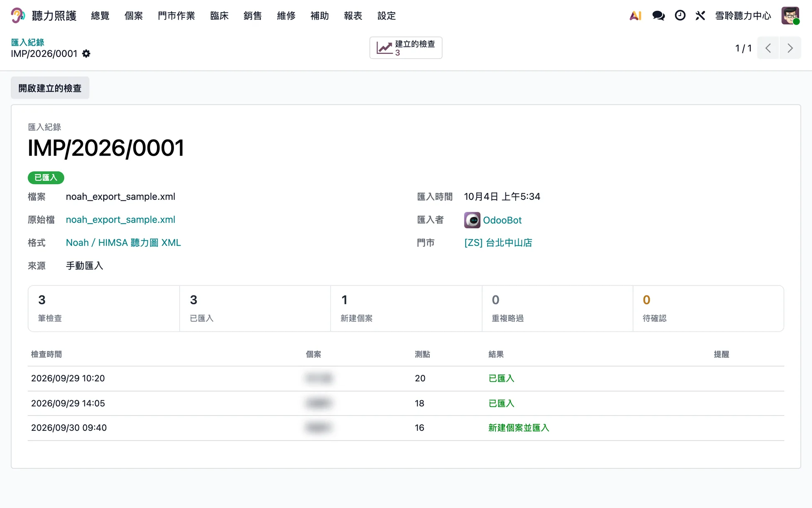Open the 臨床 menu

pos(220,16)
